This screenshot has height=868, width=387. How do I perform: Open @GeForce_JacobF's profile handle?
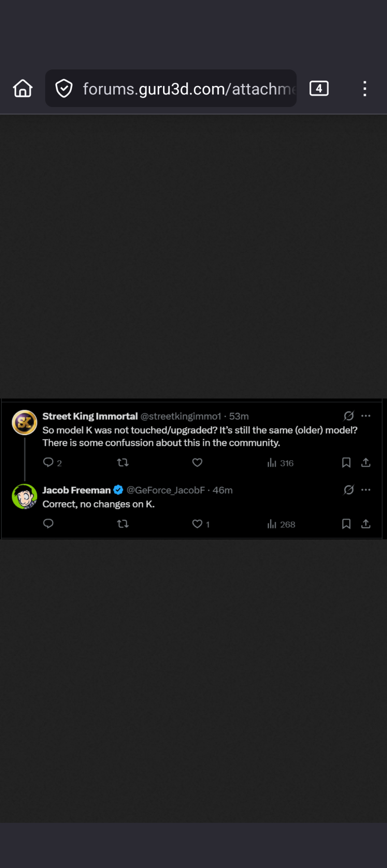pos(166,490)
